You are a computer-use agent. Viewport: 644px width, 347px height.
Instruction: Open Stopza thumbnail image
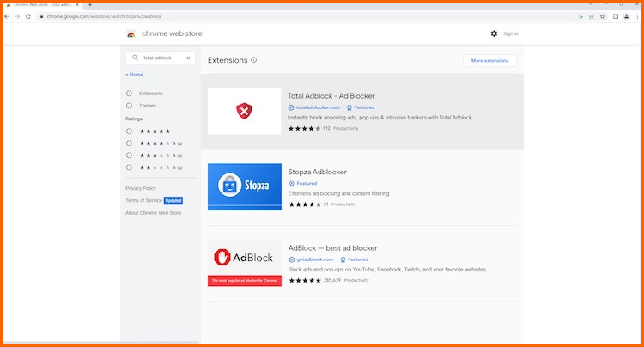245,187
